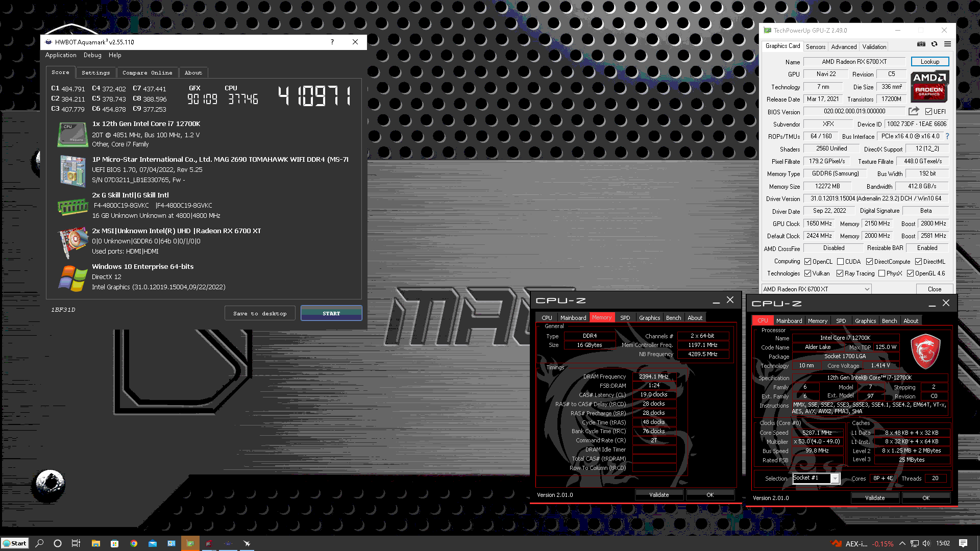Click the Lookup button in GPU-Z
Image resolution: width=980 pixels, height=551 pixels.
pyautogui.click(x=929, y=62)
